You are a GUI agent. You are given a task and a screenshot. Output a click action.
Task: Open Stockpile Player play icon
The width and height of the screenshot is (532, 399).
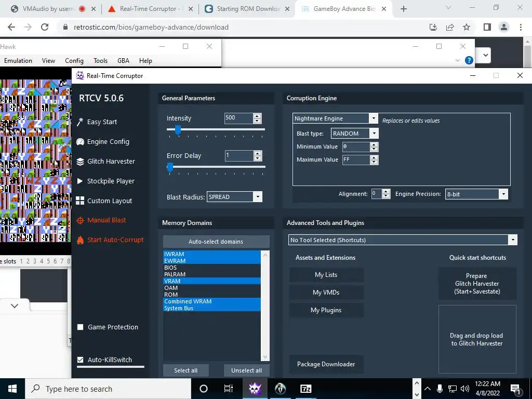coord(80,181)
